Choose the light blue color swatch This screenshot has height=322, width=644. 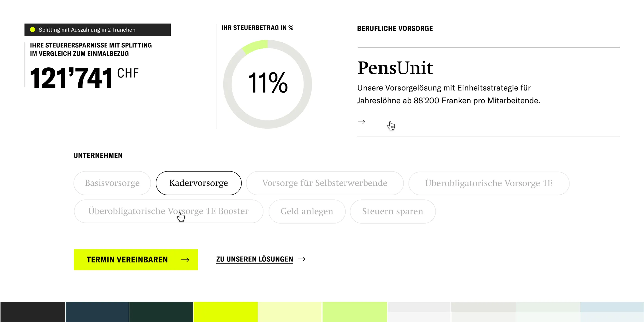click(x=612, y=312)
